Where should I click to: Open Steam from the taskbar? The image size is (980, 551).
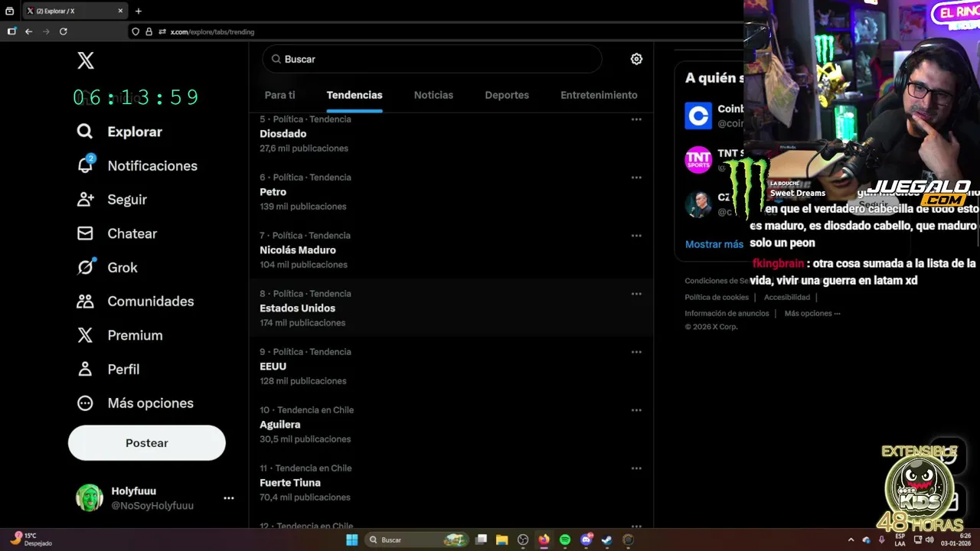point(606,540)
